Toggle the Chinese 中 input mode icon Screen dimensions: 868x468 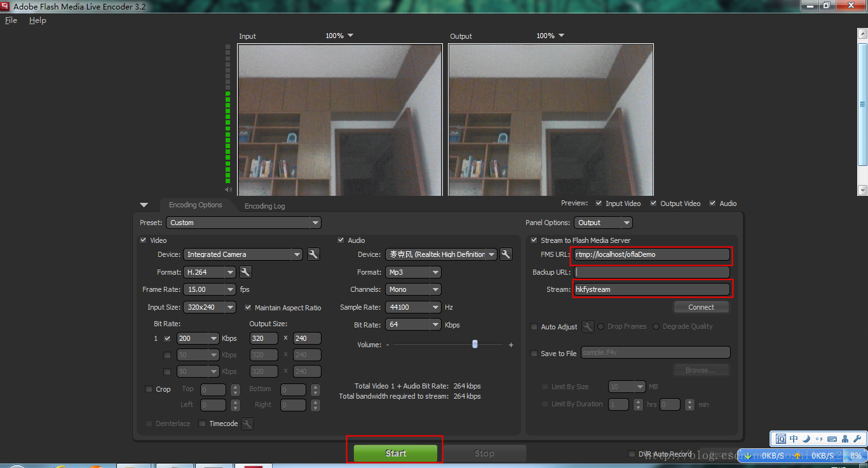(x=794, y=439)
